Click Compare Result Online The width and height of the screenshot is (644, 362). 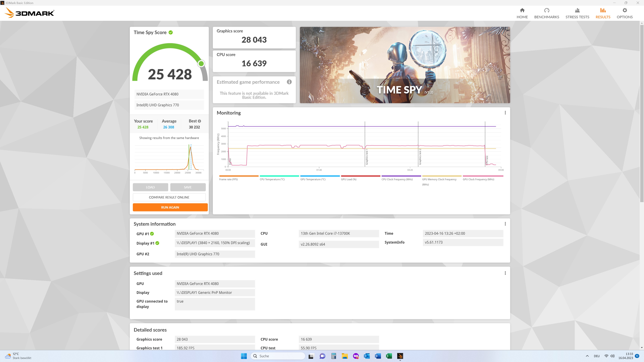tap(169, 197)
